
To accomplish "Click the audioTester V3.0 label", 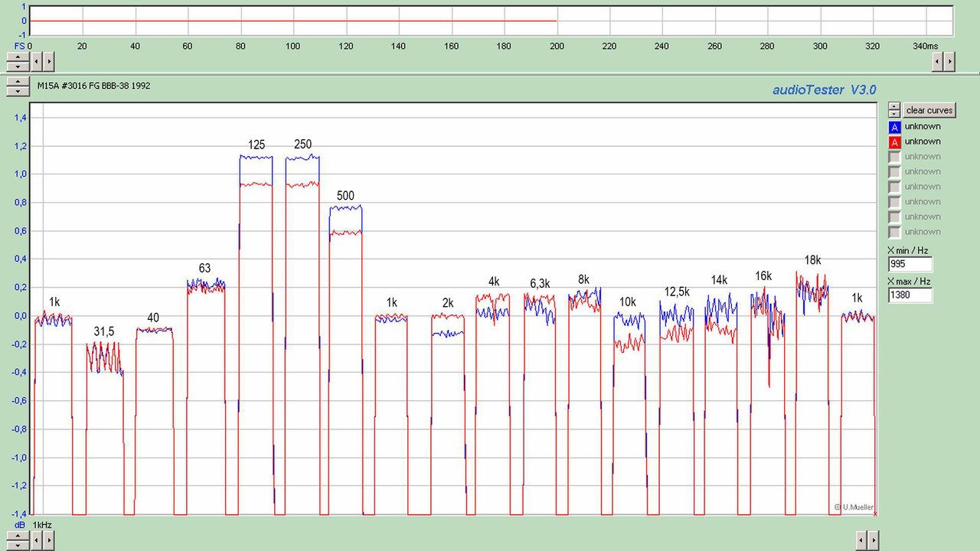I will click(x=825, y=90).
